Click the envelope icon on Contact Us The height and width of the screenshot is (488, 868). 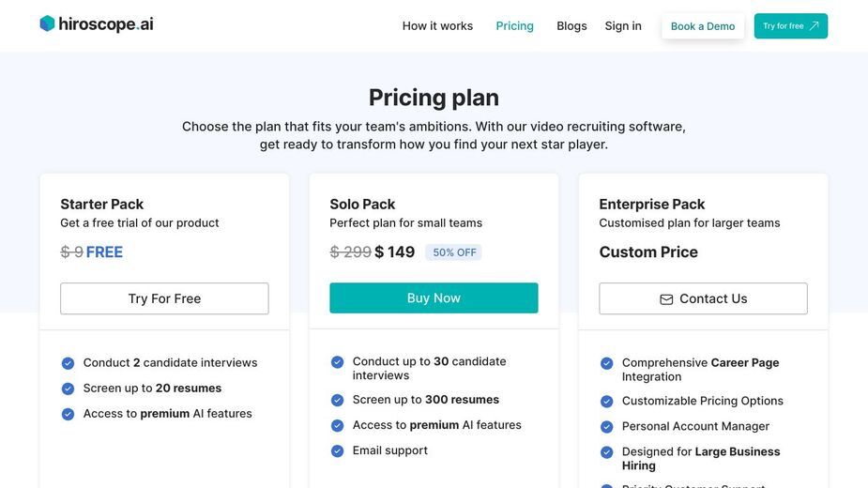[x=666, y=299]
